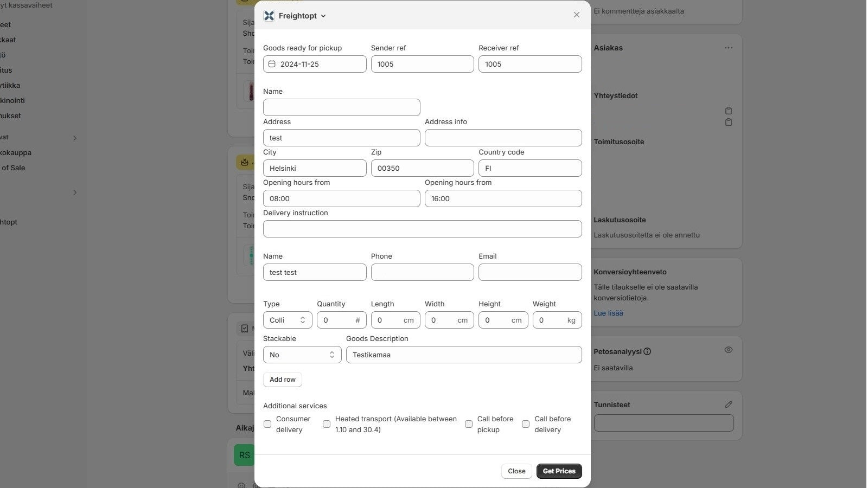Open the Lue lisää link under Konversioyhteenveto
The image size is (868, 488).
click(608, 313)
